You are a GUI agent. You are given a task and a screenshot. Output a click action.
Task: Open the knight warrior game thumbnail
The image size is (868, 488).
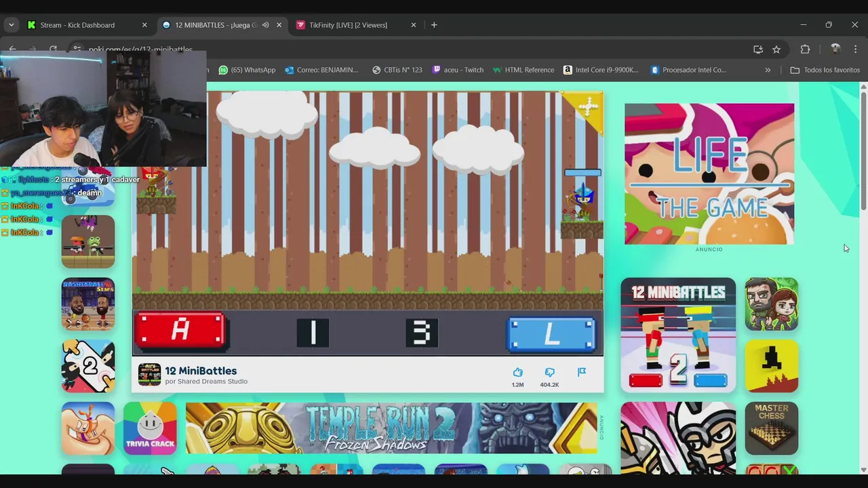pos(678,438)
